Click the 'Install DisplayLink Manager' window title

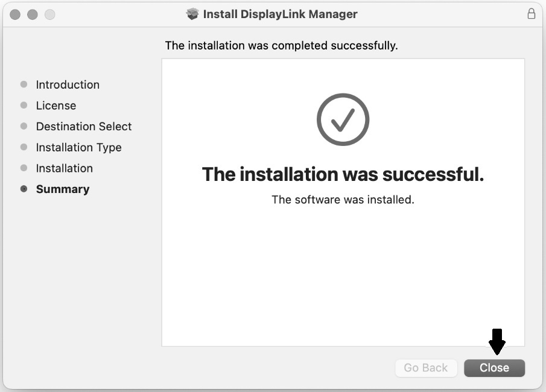click(280, 14)
